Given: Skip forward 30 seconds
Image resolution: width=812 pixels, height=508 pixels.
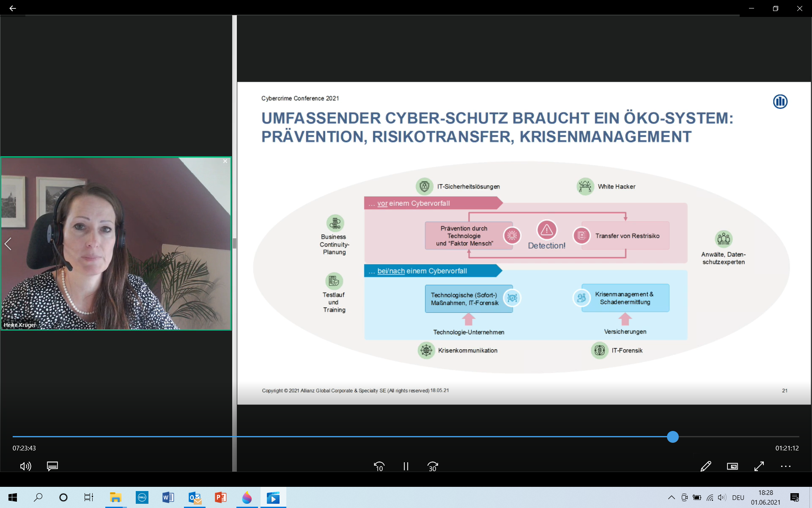Looking at the screenshot, I should (433, 466).
